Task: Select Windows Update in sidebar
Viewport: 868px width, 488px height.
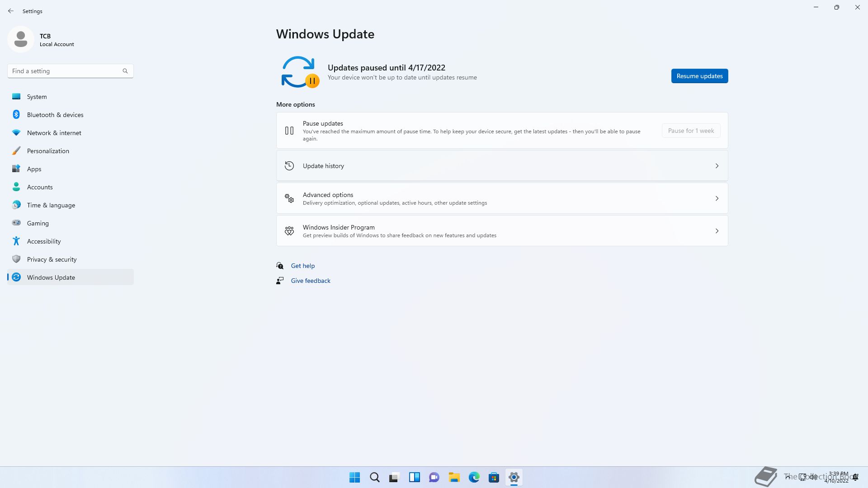Action: pyautogui.click(x=71, y=277)
